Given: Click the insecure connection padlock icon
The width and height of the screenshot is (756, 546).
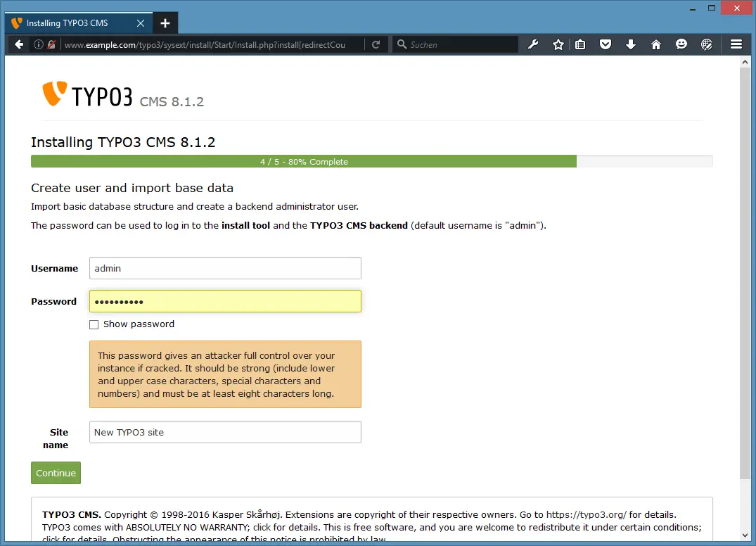Looking at the screenshot, I should (x=51, y=44).
